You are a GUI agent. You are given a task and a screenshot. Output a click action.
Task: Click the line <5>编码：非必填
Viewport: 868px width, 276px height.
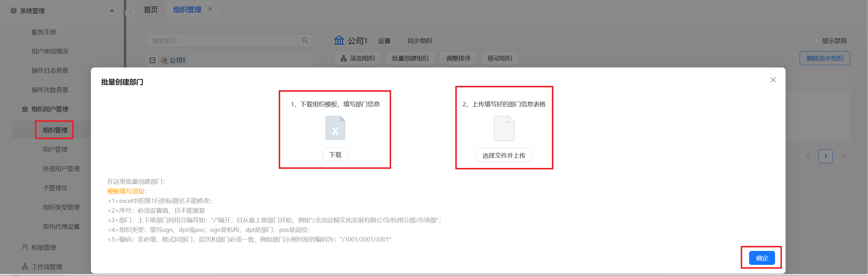(x=249, y=239)
